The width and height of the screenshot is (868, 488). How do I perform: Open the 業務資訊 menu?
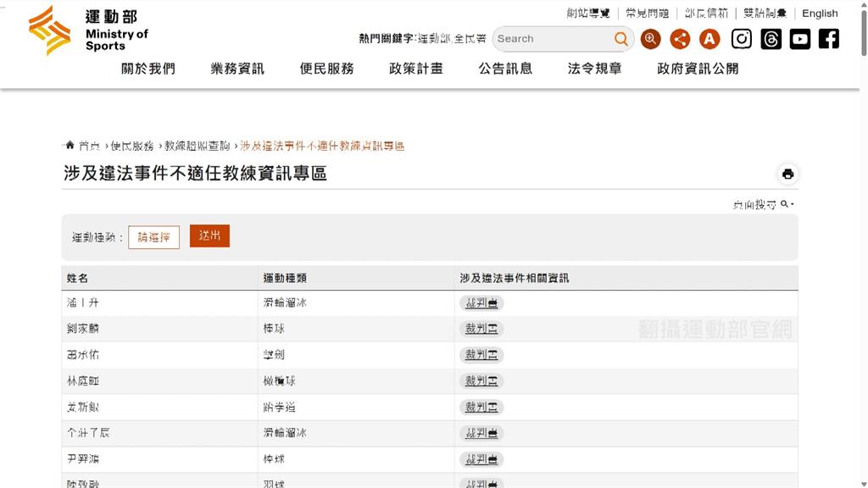point(237,69)
